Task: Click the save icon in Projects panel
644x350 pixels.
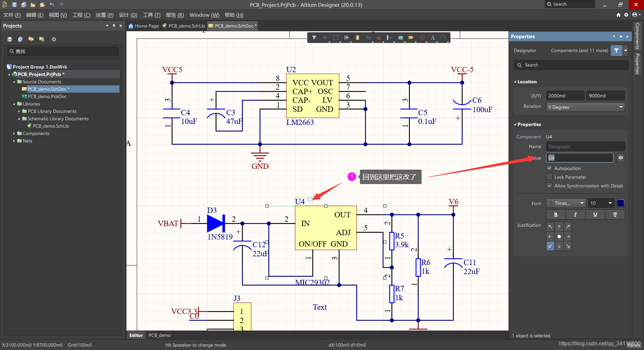Action: pos(10,39)
